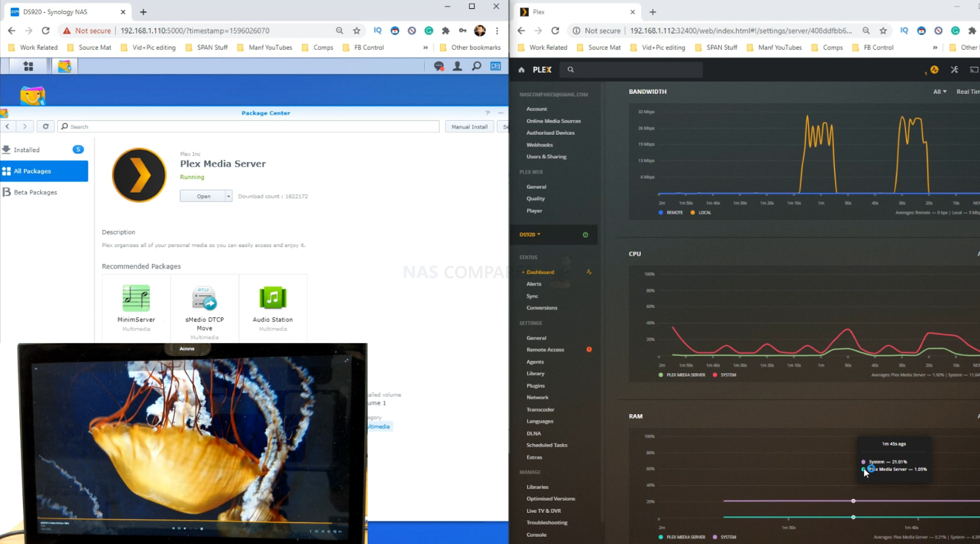The height and width of the screenshot is (544, 980).
Task: Click the Synology browser address bar
Action: pyautogui.click(x=194, y=31)
